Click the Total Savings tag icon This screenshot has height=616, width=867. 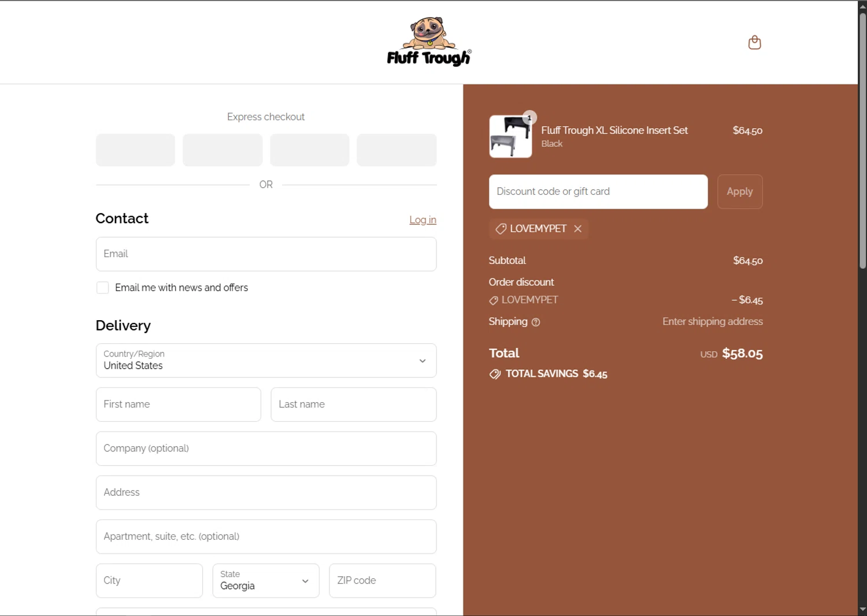pyautogui.click(x=495, y=374)
